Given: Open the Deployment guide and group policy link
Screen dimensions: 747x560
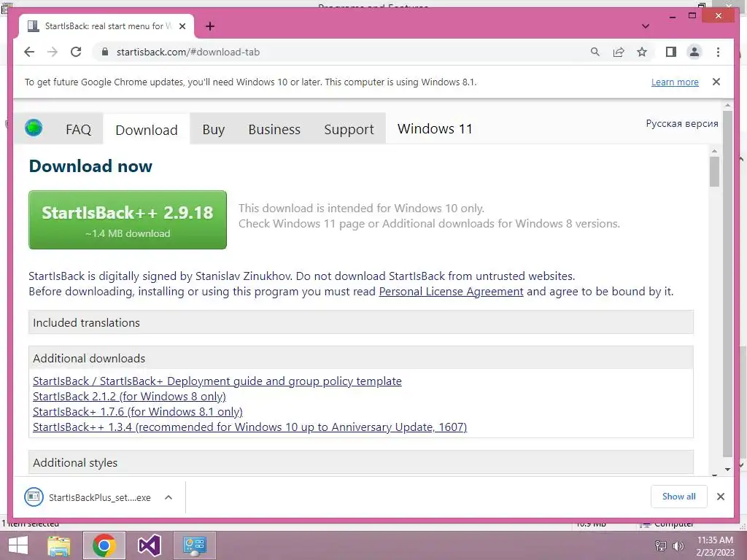Looking at the screenshot, I should click(217, 381).
